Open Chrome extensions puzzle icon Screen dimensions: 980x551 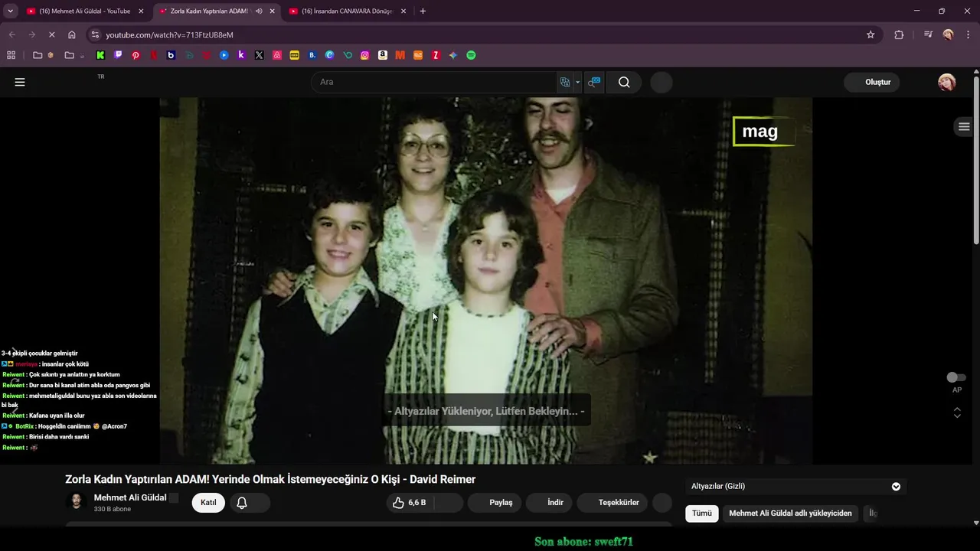point(899,34)
